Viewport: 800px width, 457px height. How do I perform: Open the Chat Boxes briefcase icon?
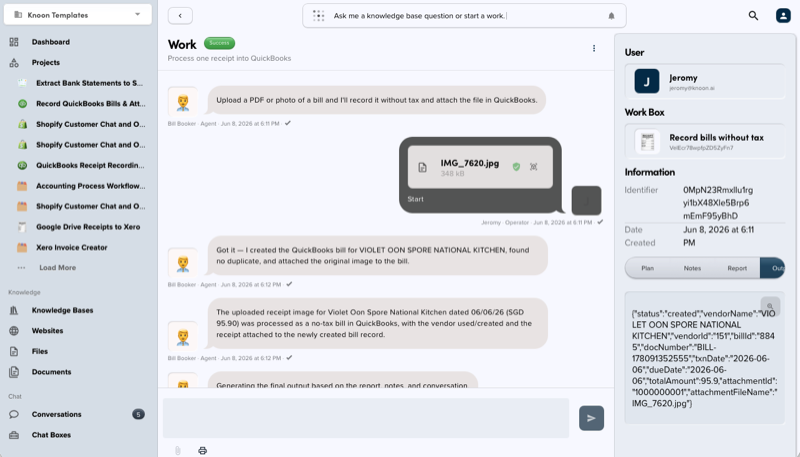(x=14, y=435)
